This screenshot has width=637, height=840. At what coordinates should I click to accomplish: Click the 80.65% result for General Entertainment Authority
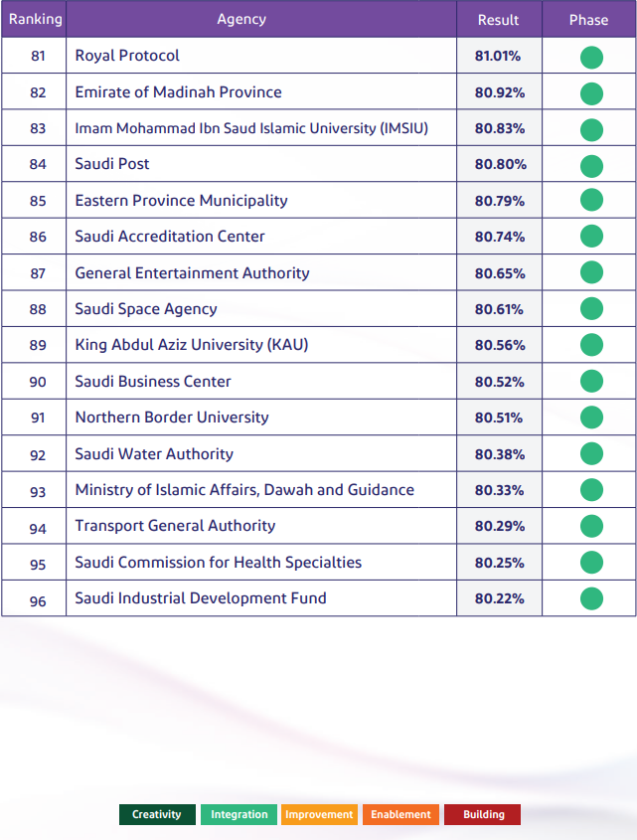tap(499, 273)
